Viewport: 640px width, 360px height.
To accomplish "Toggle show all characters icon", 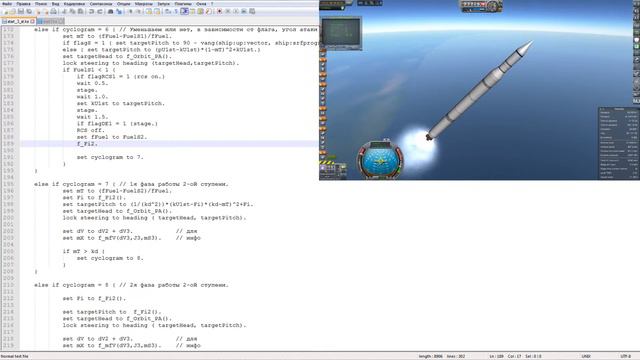I will tap(176, 11).
